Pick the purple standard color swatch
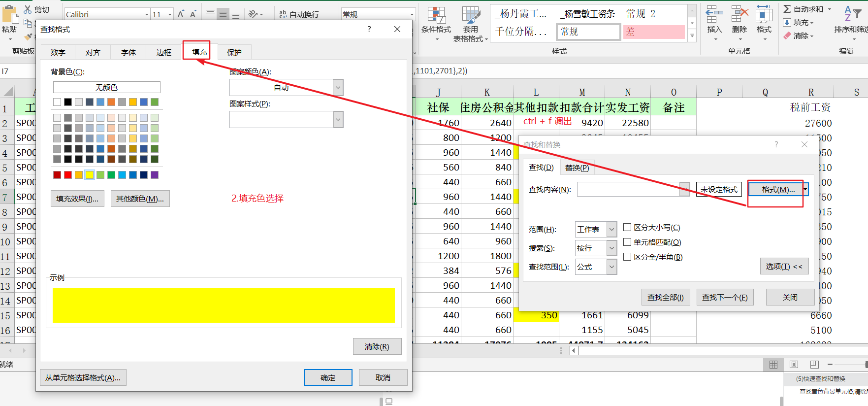868x406 pixels. 155,174
